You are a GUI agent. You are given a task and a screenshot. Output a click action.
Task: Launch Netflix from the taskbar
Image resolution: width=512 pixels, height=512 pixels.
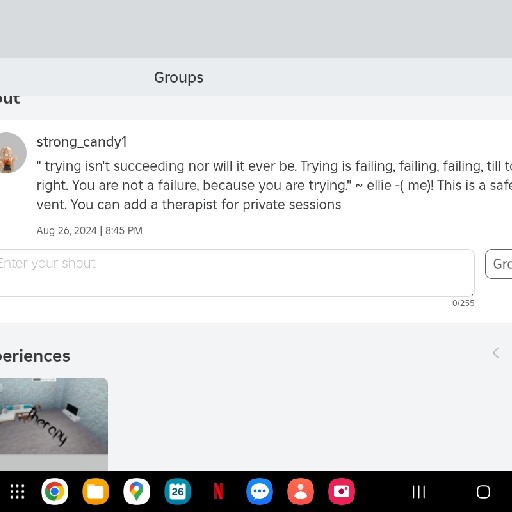(219, 491)
